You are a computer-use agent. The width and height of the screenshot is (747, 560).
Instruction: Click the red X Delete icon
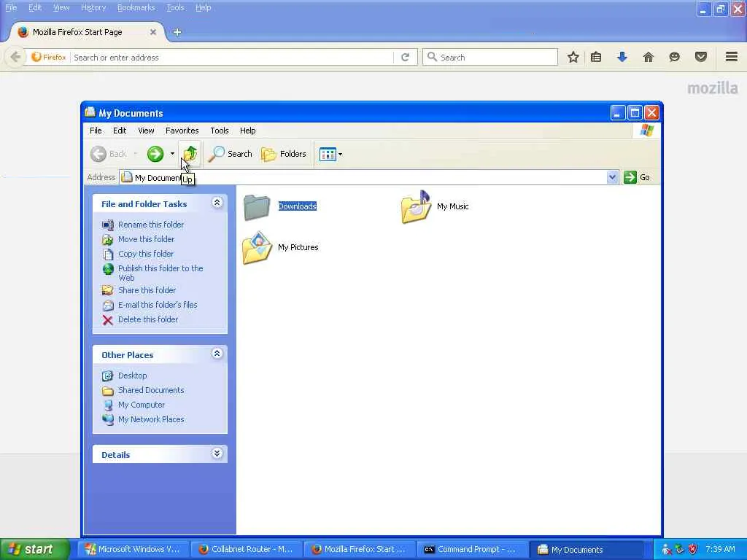point(108,320)
